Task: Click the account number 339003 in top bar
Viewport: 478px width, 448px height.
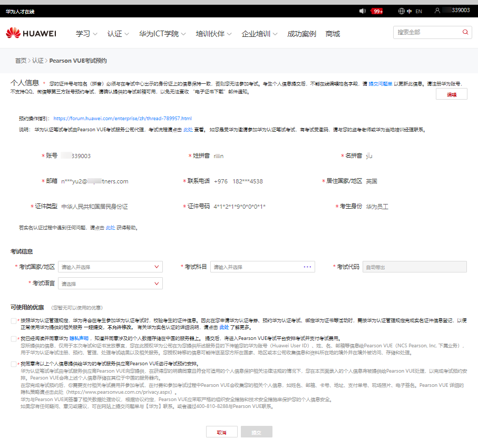Action: coord(461,11)
